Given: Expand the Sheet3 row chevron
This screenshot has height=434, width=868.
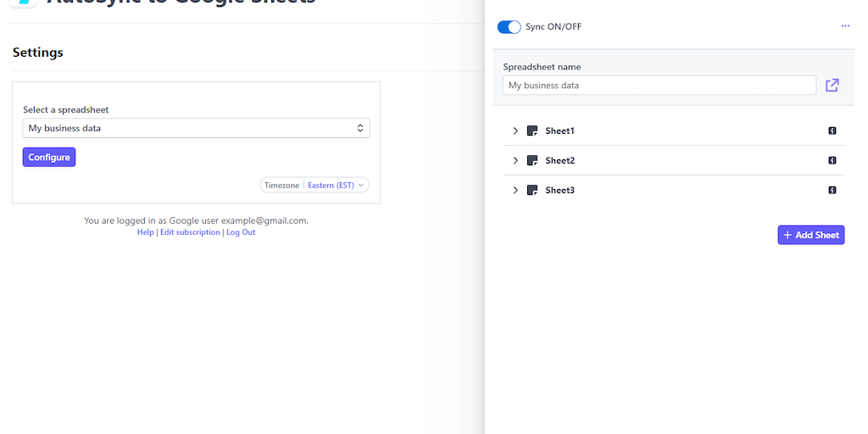Looking at the screenshot, I should coord(515,191).
